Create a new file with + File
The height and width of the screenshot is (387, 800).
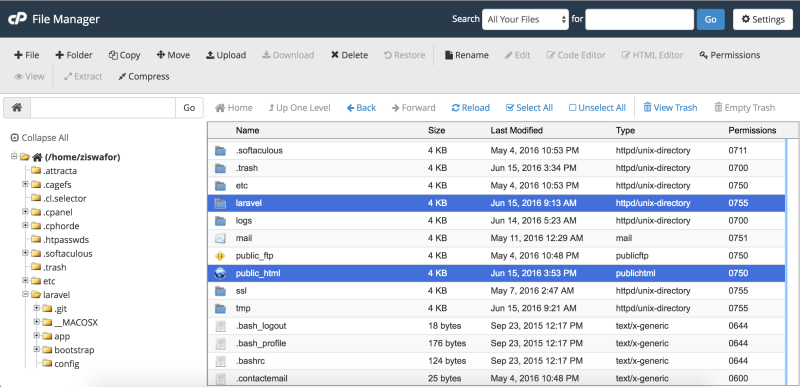click(27, 55)
